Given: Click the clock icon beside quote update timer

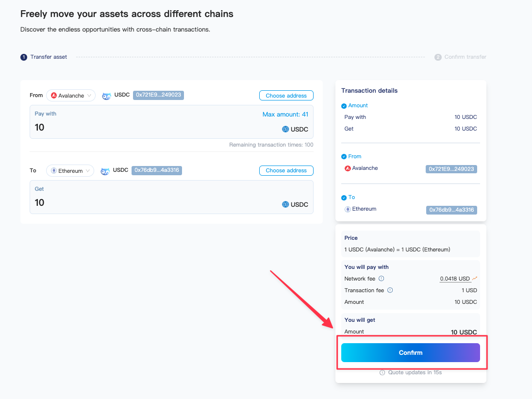Looking at the screenshot, I should tap(382, 372).
